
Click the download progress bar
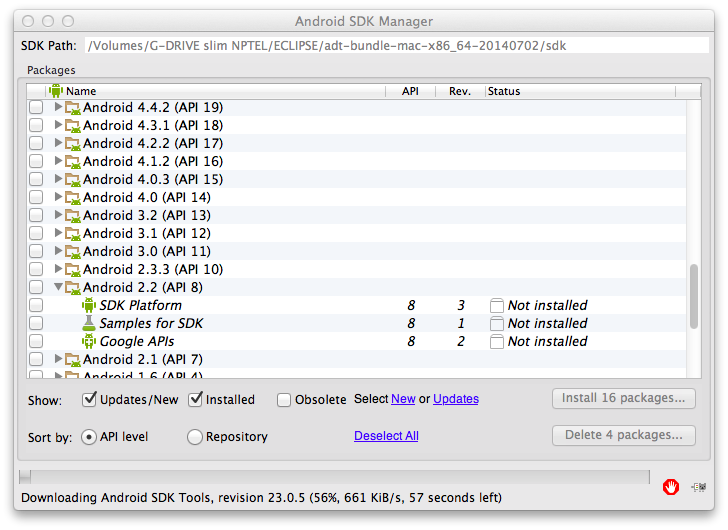point(334,477)
